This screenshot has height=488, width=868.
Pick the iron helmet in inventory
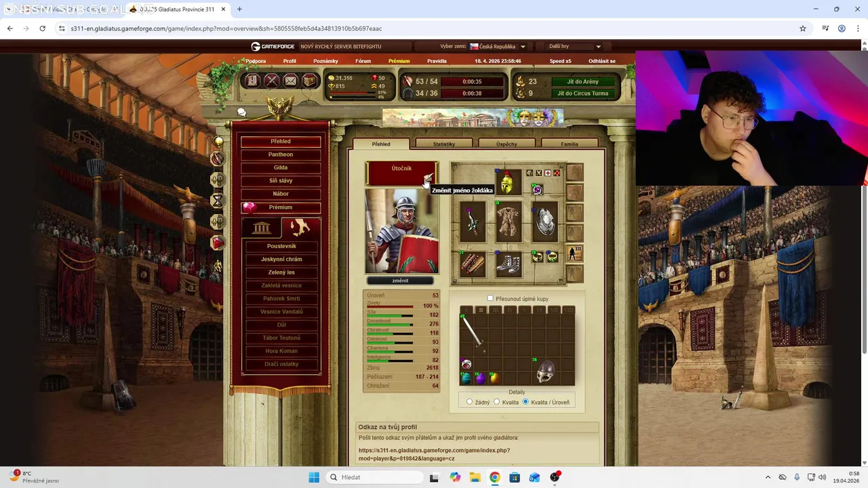point(545,371)
